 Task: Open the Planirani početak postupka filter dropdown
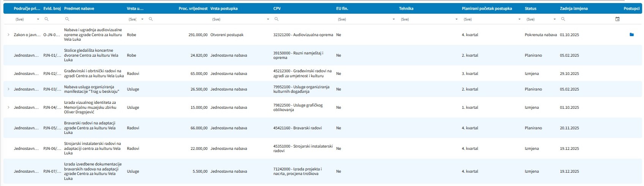point(519,19)
